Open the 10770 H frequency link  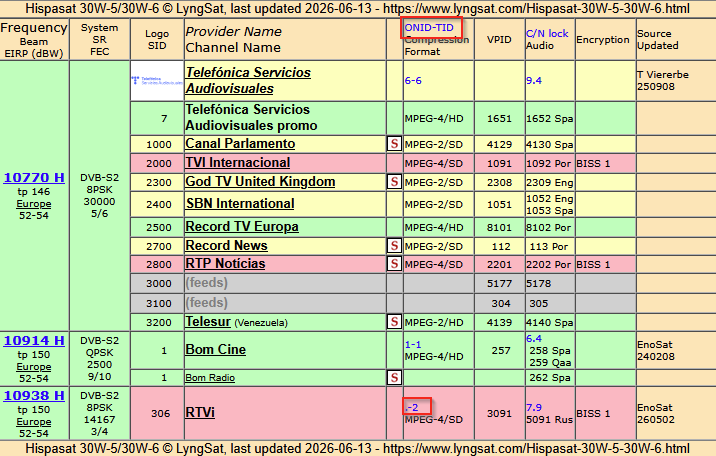click(34, 178)
